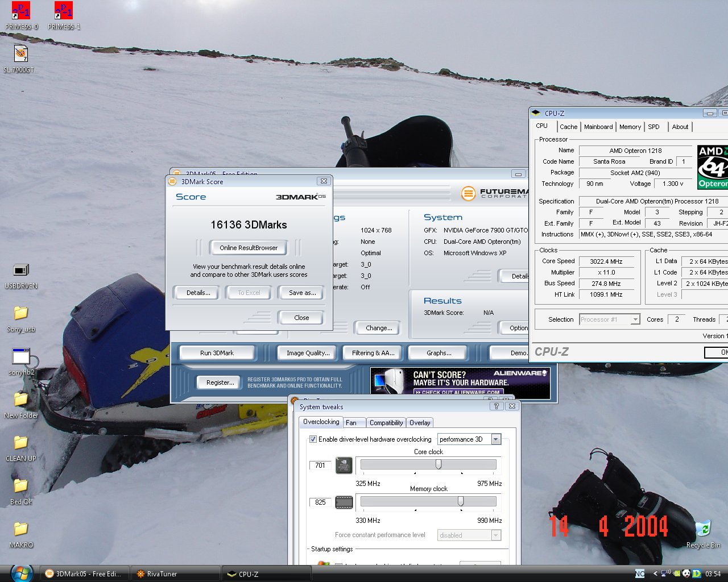
Task: Open the New Folder desktop icon
Action: point(21,405)
